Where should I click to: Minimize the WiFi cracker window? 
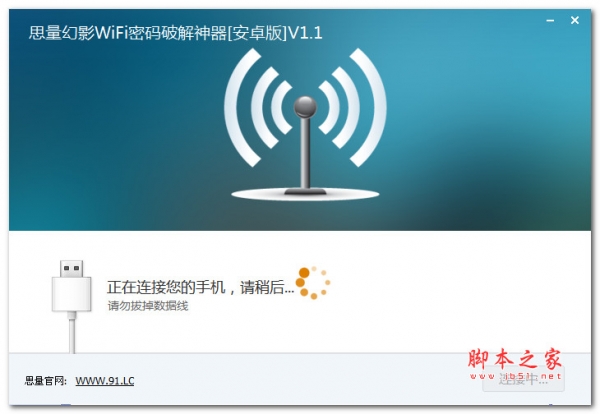[550, 21]
